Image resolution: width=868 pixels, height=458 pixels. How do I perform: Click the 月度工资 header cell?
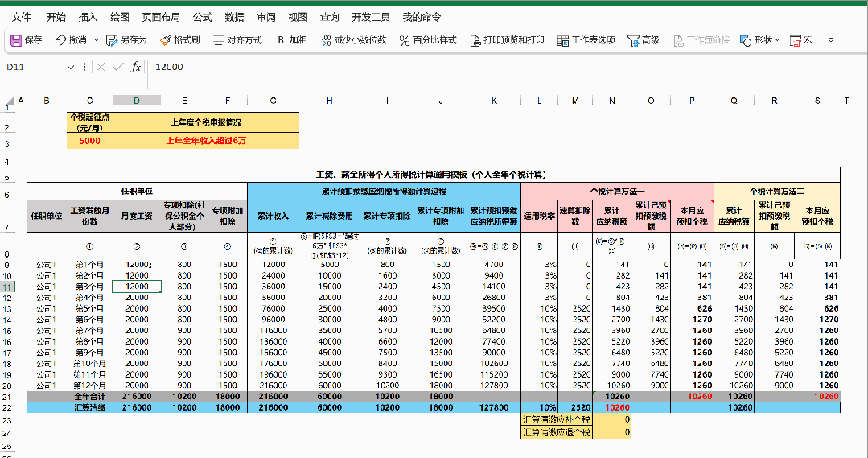coord(137,216)
